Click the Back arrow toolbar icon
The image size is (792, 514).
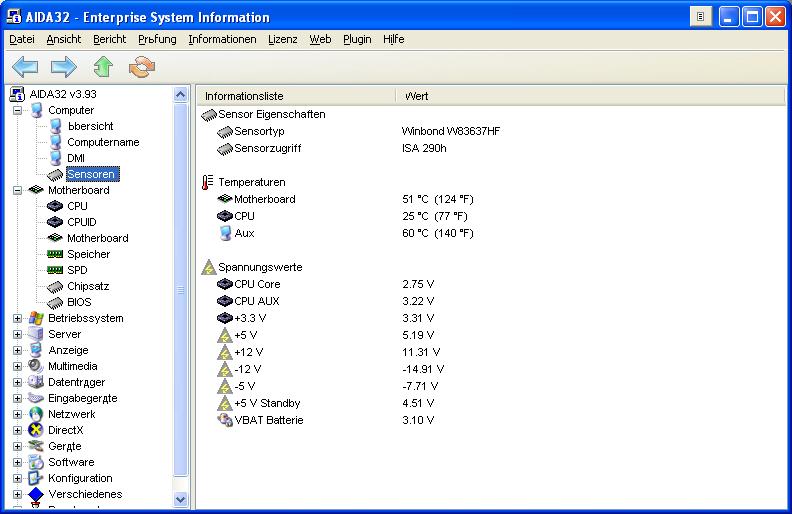(x=25, y=67)
